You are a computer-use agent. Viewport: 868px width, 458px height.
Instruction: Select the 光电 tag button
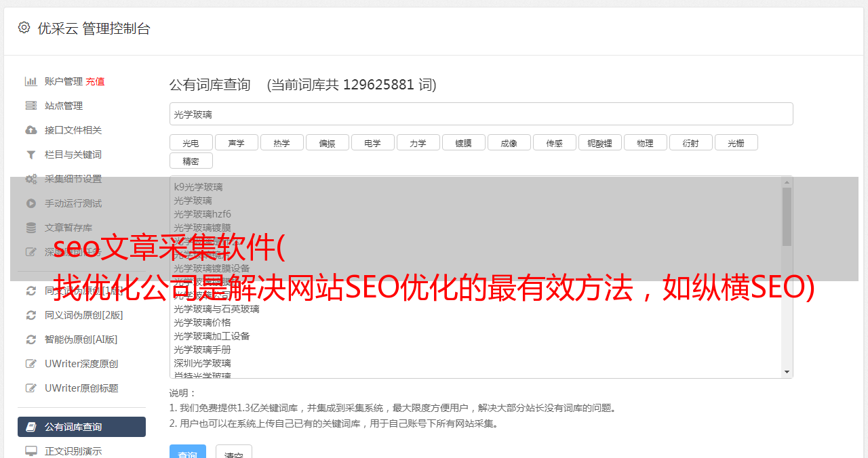(x=191, y=143)
